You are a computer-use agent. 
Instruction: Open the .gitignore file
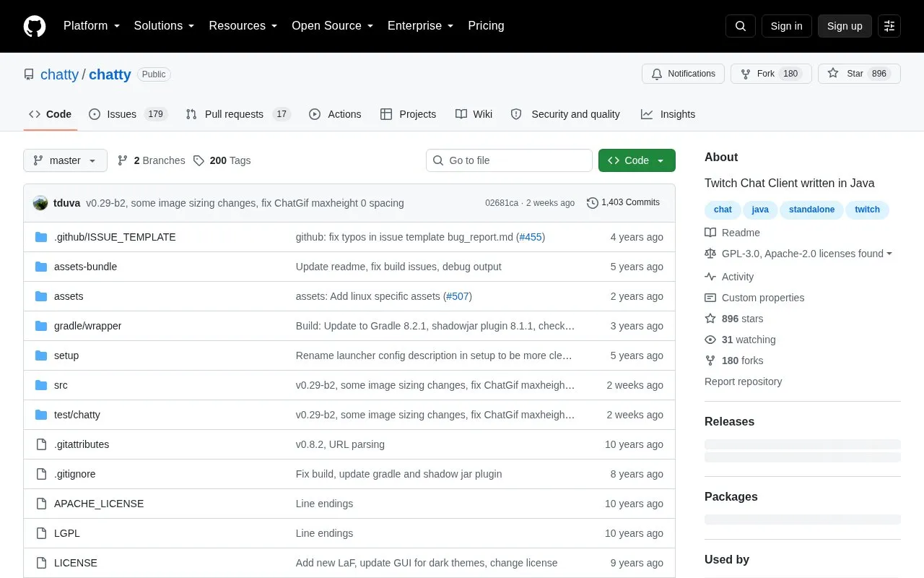coord(74,474)
